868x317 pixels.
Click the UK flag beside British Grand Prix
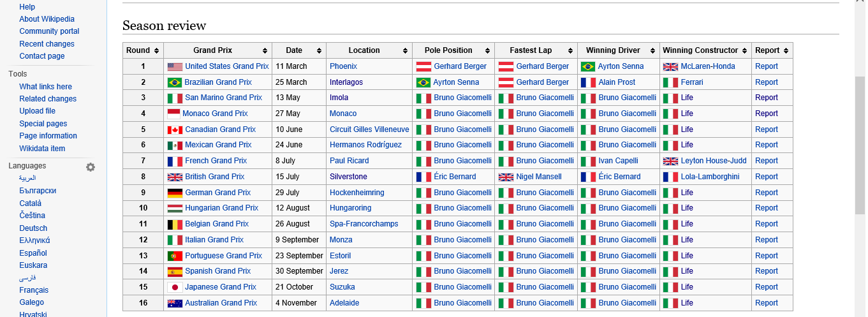point(175,177)
